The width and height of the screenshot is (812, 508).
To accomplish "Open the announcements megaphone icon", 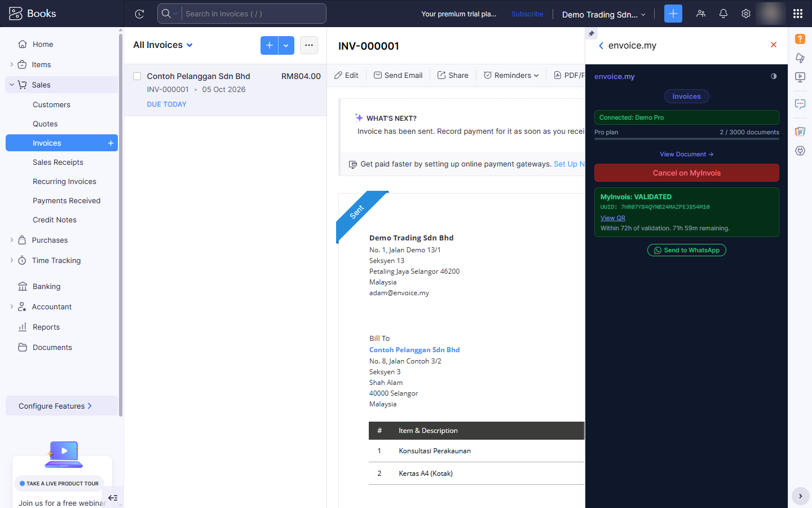I will pyautogui.click(x=800, y=58).
